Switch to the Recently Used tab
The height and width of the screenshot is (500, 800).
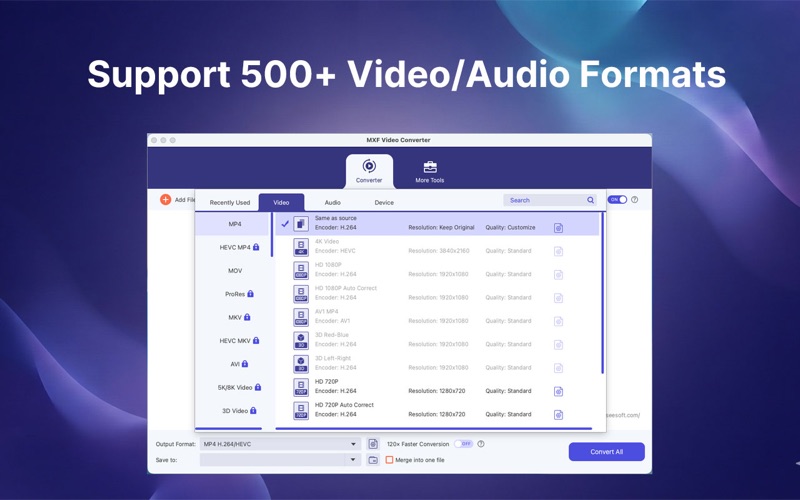pos(230,203)
